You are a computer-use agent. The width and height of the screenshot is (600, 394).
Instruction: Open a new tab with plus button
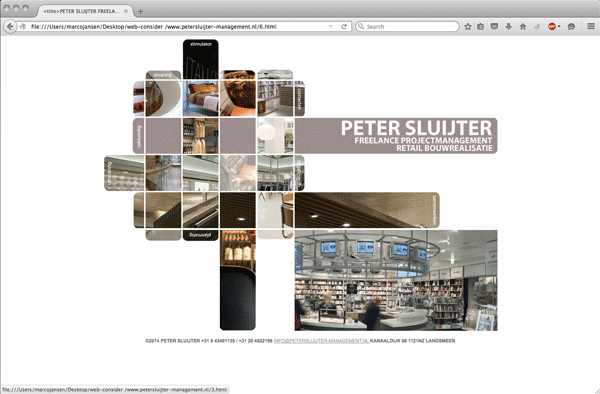pyautogui.click(x=140, y=11)
